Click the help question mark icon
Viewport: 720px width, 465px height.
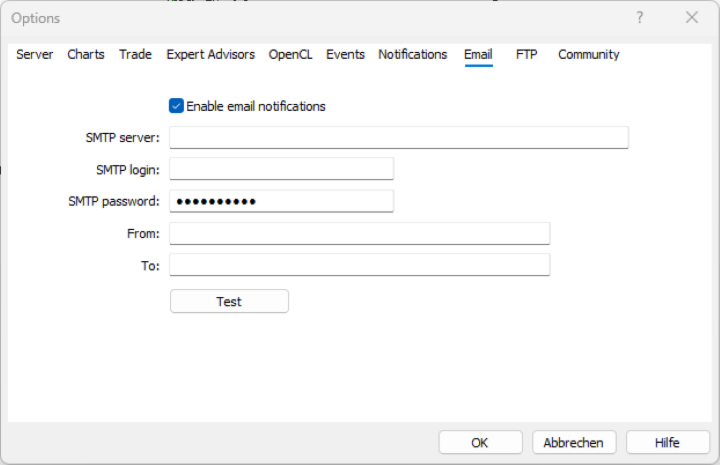[640, 18]
